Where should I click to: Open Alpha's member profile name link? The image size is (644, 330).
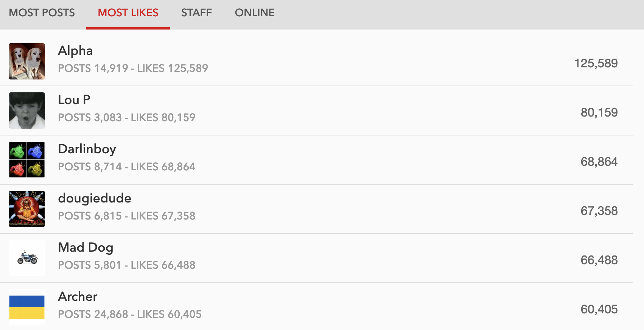coord(75,51)
